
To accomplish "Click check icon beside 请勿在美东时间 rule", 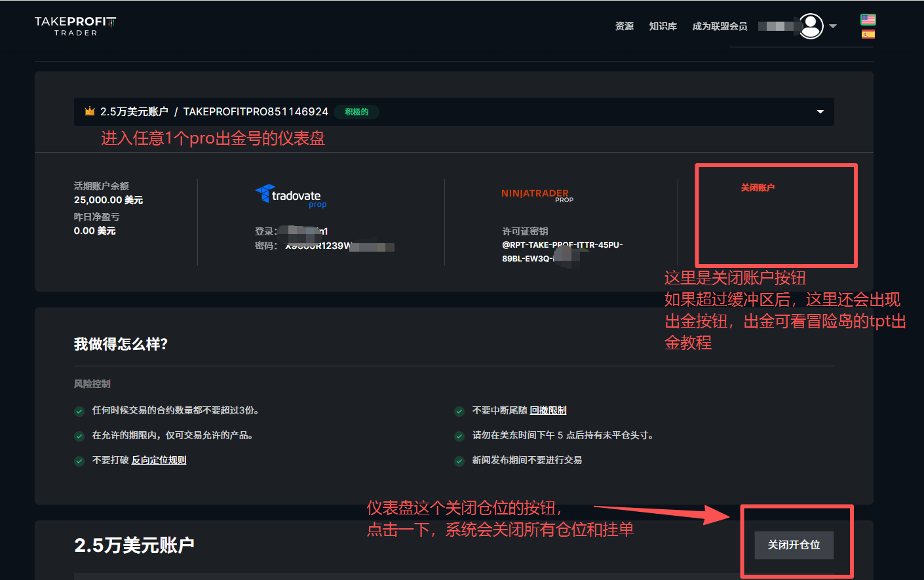I will click(x=459, y=436).
